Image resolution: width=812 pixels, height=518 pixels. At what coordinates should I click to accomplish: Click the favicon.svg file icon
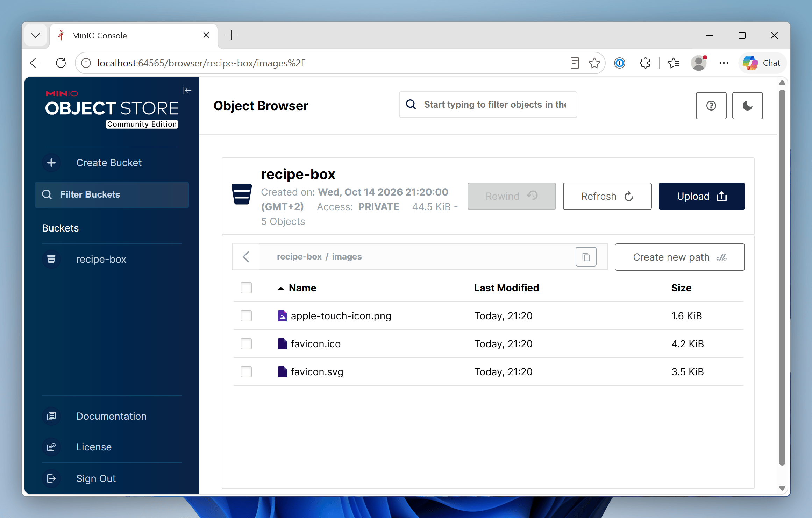pyautogui.click(x=282, y=372)
